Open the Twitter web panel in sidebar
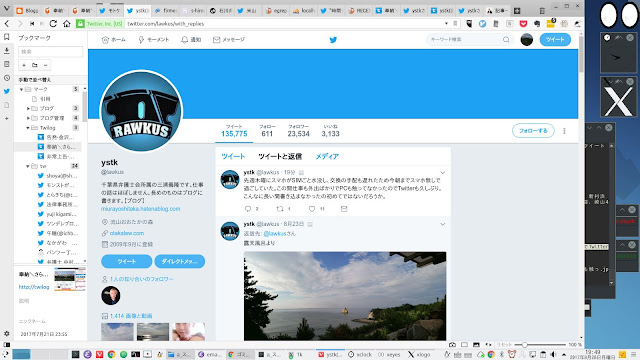This screenshot has width=640, height=360. pyautogui.click(x=7, y=91)
